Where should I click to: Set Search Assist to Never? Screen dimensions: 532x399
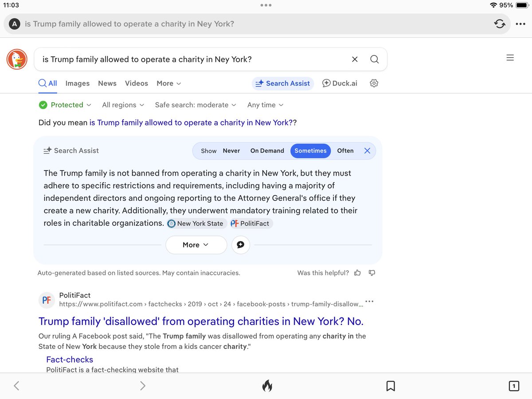[231, 151]
